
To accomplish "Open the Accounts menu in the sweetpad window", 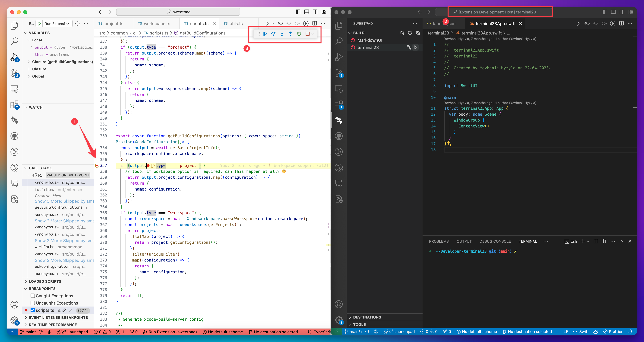I will click(x=14, y=304).
